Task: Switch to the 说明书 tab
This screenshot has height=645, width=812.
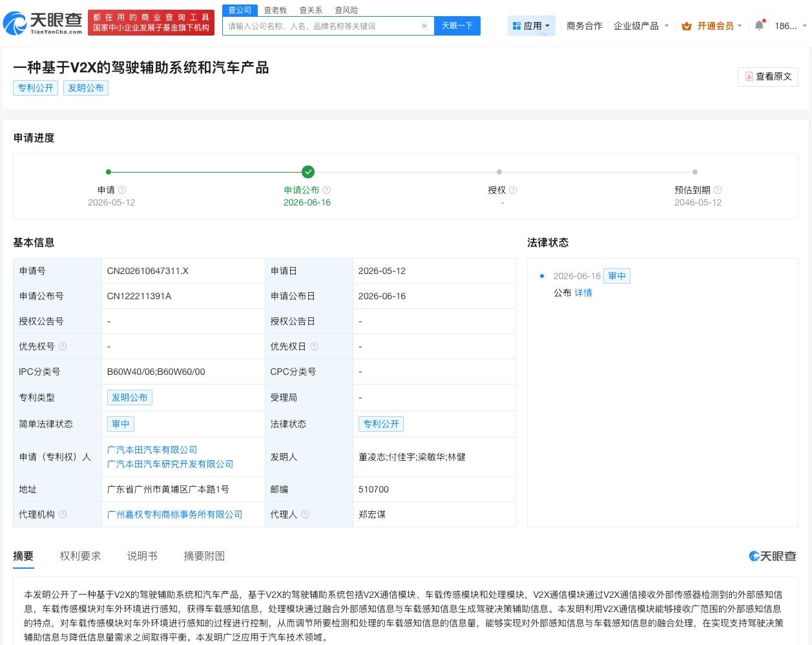Action: click(x=142, y=556)
